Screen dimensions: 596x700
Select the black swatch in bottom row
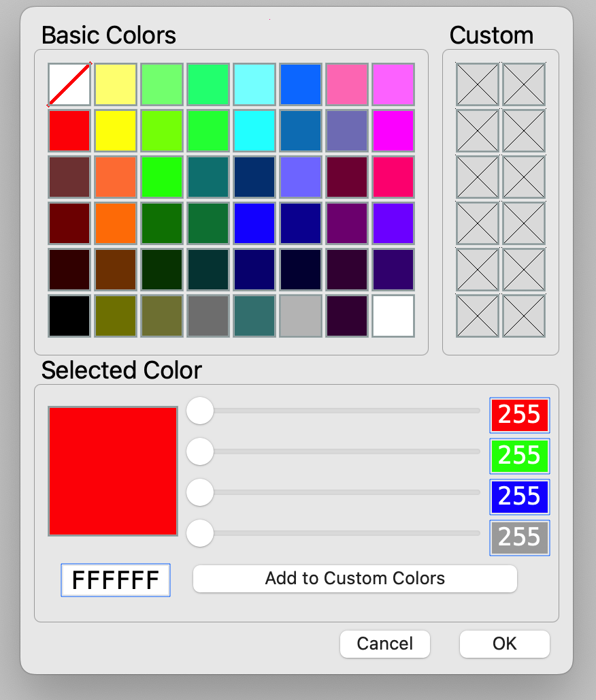[x=69, y=316]
